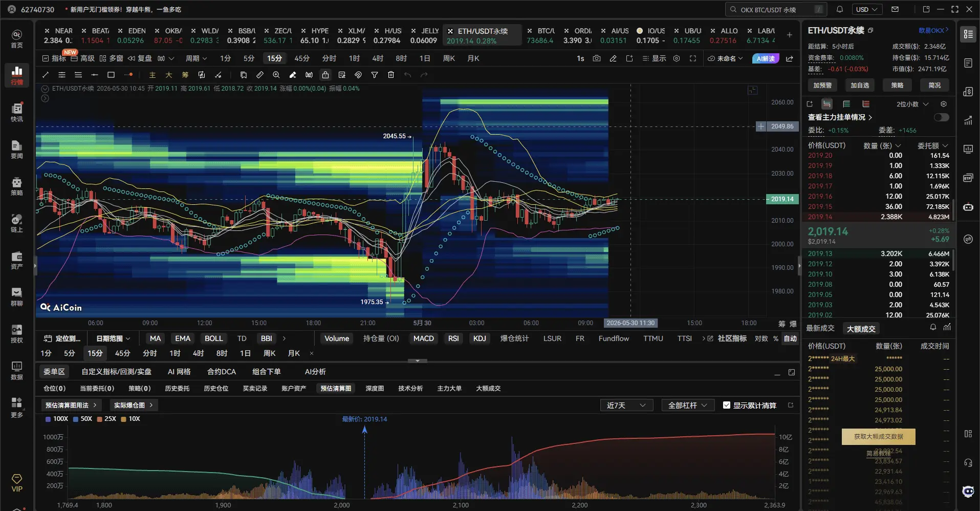Viewport: 980px width, 511px height.
Task: Click the 简况 button
Action: coord(934,85)
